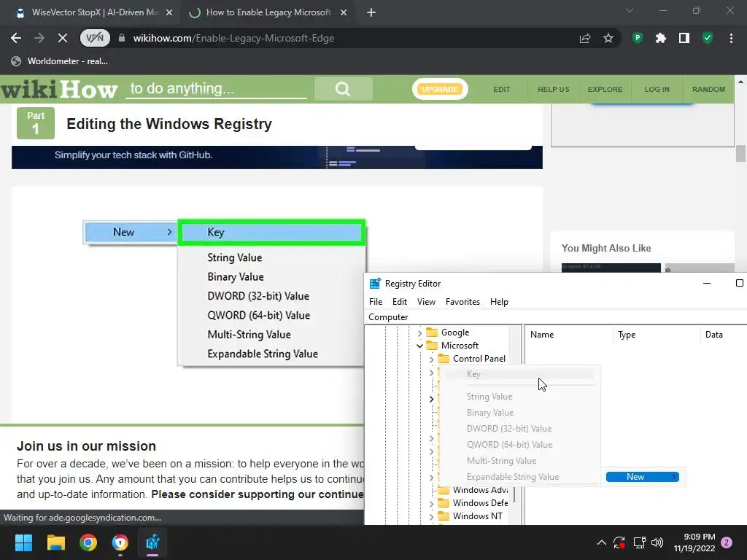Choose QWORD (64-bit) Value in Registry Editor submenu

coord(519,445)
